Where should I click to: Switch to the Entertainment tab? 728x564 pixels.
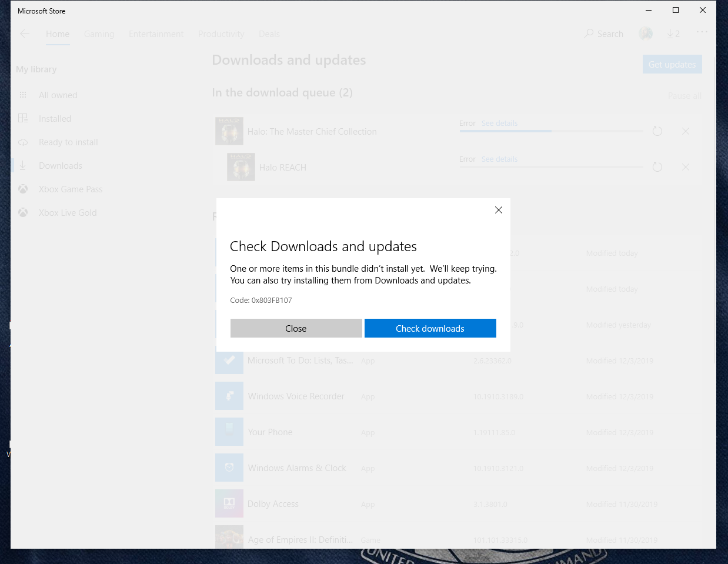156,34
